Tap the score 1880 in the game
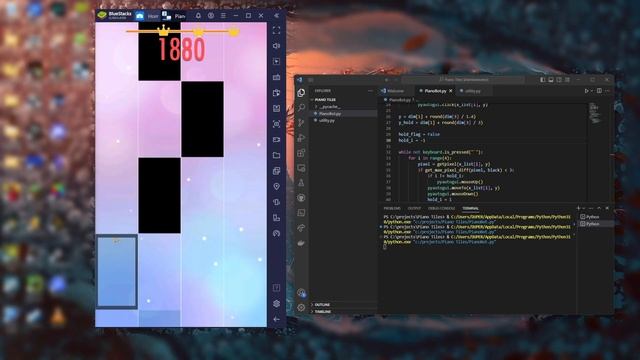This screenshot has height=360, width=640. pyautogui.click(x=181, y=50)
